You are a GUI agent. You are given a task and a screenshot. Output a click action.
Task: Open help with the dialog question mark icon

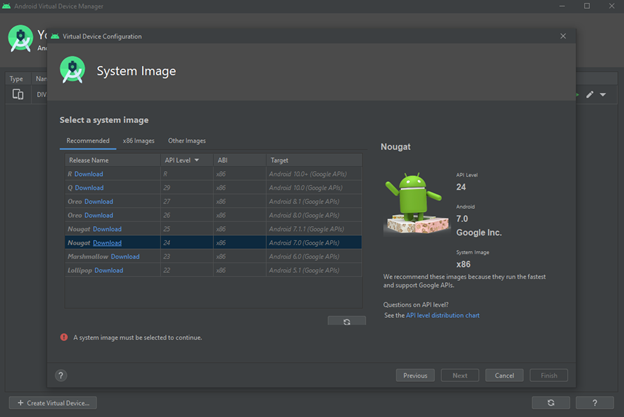tap(61, 375)
